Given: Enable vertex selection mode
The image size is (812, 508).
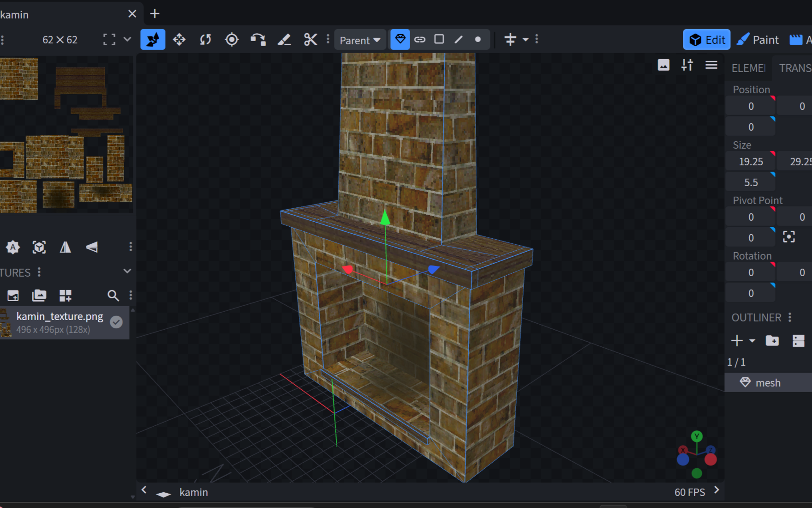Looking at the screenshot, I should point(478,40).
